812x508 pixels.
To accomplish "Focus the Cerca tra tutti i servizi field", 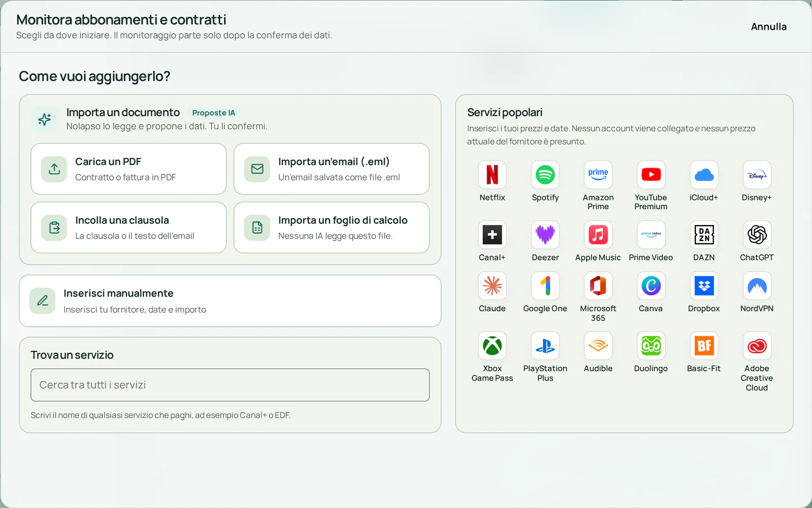I will click(230, 385).
